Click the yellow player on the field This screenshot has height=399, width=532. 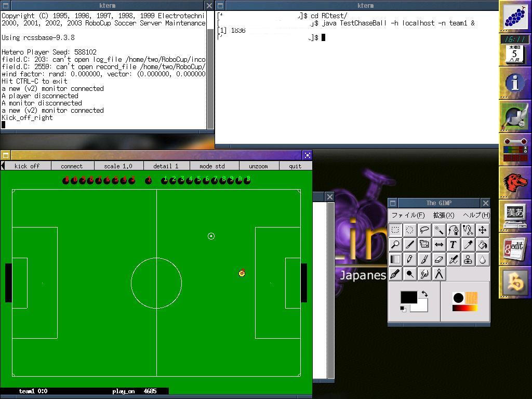click(x=242, y=273)
